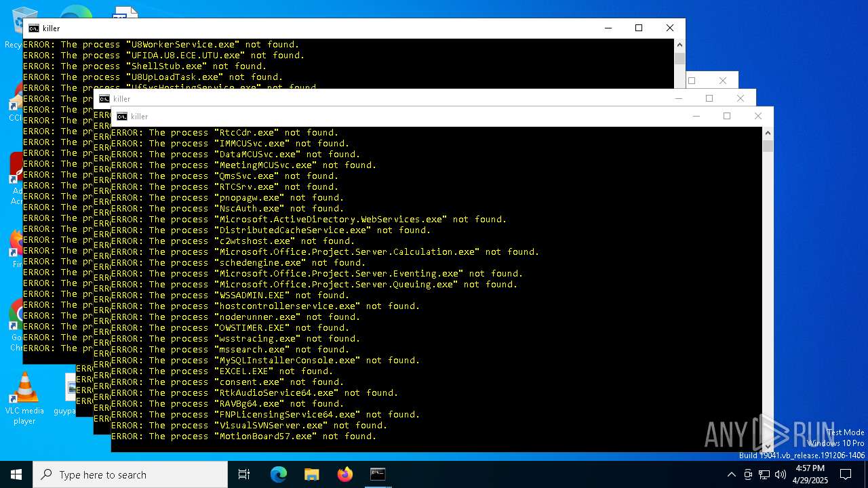This screenshot has width=868, height=488.
Task: Close the middle killer window
Action: [741, 98]
